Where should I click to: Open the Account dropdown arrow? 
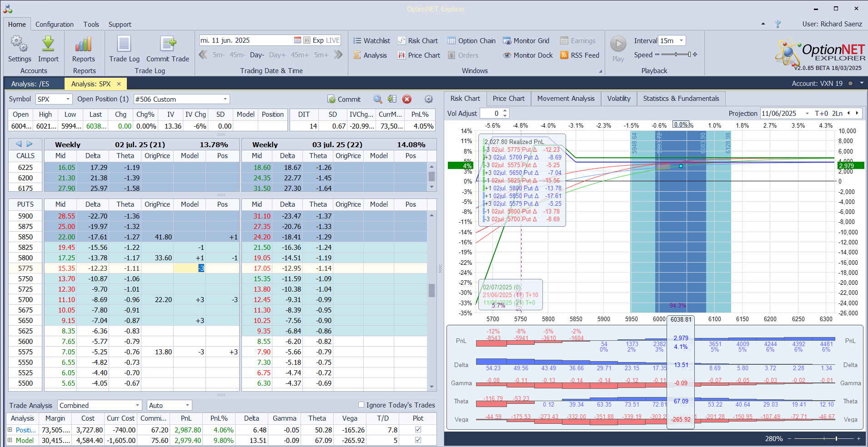point(861,84)
